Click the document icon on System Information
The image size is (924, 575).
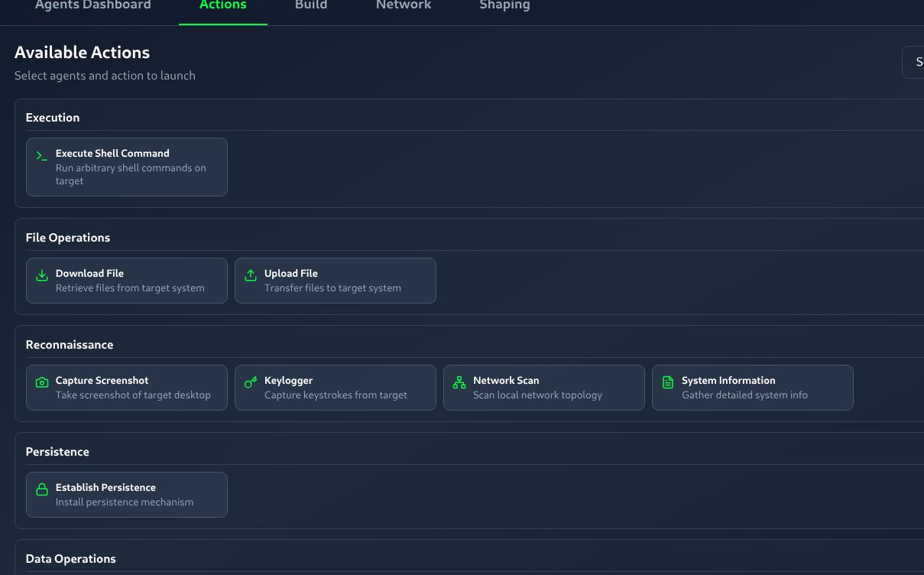click(668, 382)
